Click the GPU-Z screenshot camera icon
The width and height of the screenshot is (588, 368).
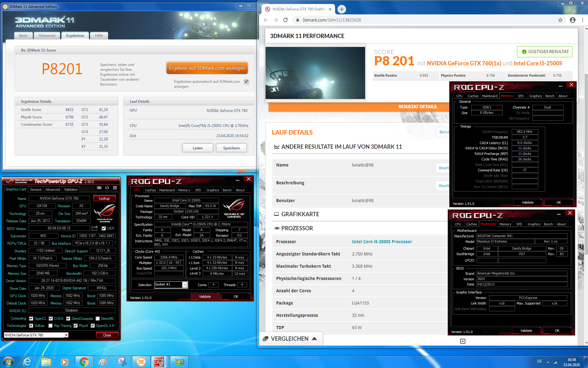(99, 188)
